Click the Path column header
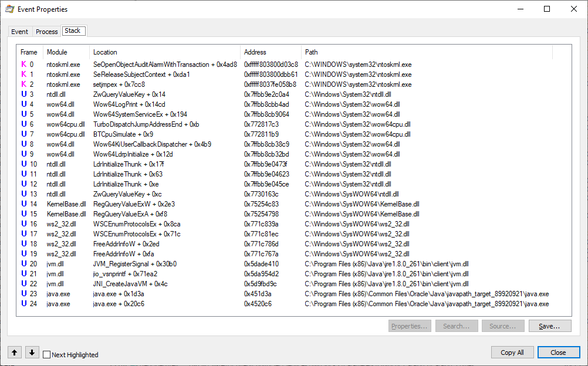Viewport: 588px width, 366px height. pos(312,52)
